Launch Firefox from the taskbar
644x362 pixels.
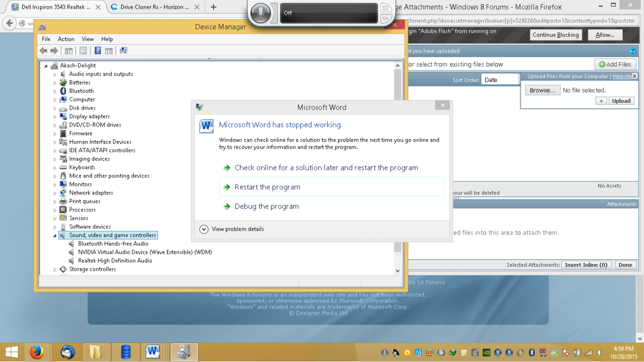click(38, 352)
